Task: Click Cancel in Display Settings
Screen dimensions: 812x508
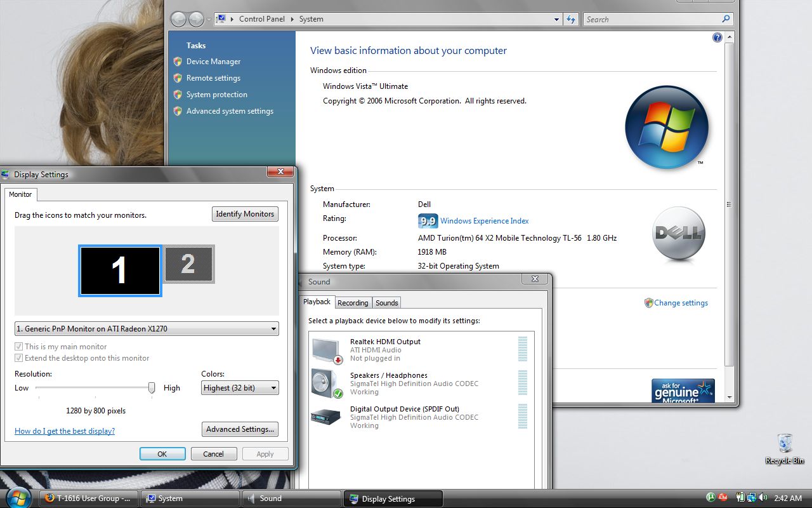Action: point(214,454)
